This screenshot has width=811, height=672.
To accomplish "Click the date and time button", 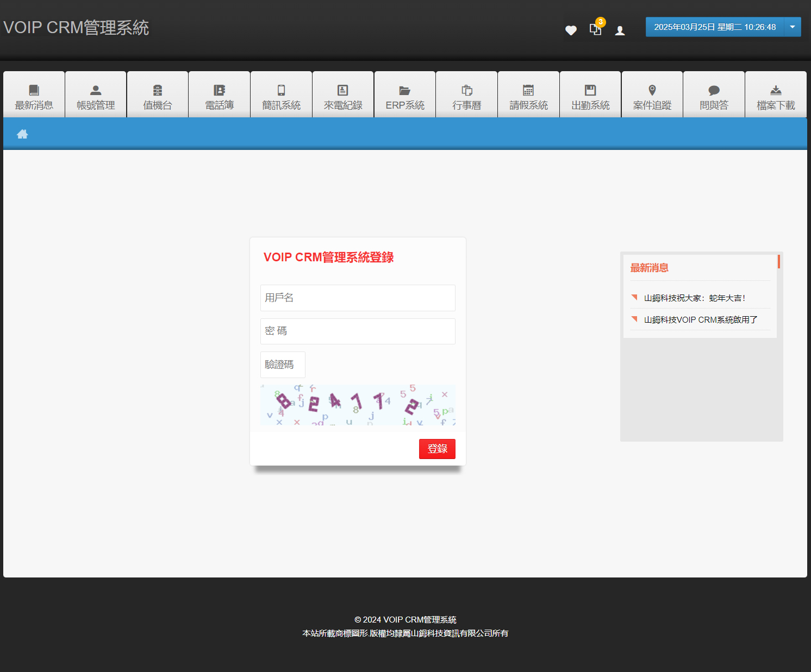I will [x=714, y=27].
